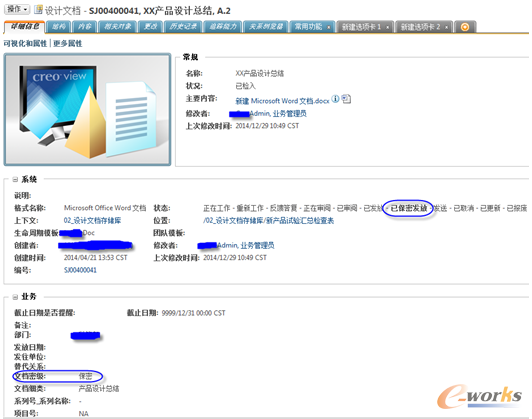This screenshot has width=532, height=419.
Task: Switch to the 历史记录 tab
Action: (x=183, y=27)
